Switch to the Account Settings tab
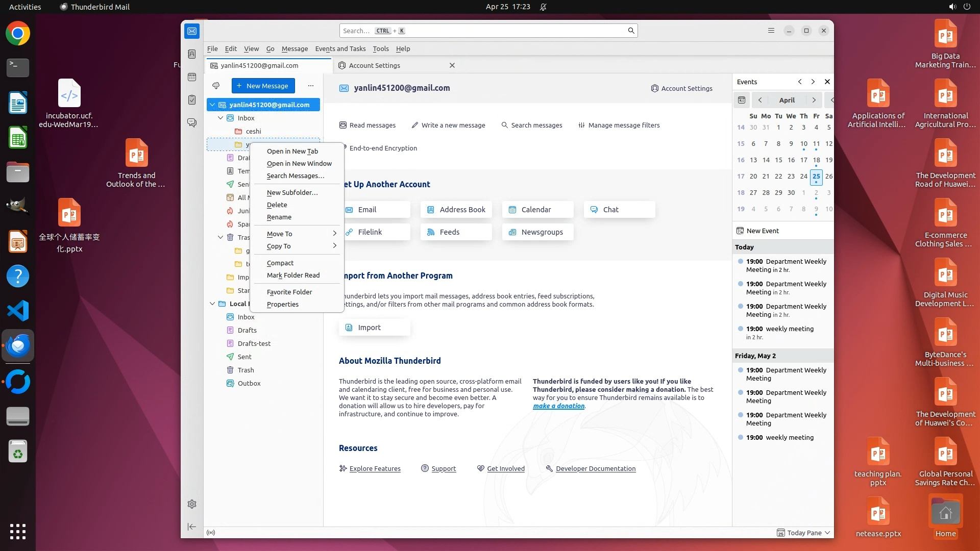This screenshot has width=980, height=551. pyautogui.click(x=375, y=65)
